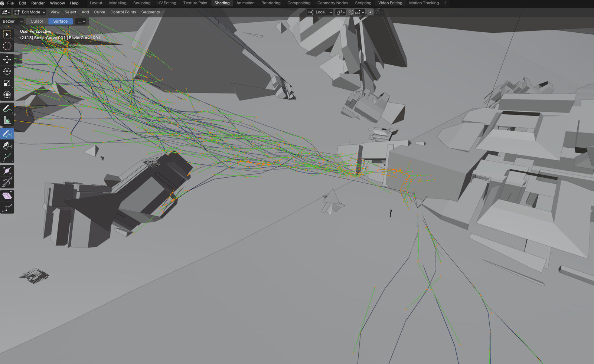Open the viewport Add menu
The width and height of the screenshot is (594, 364).
[x=85, y=12]
